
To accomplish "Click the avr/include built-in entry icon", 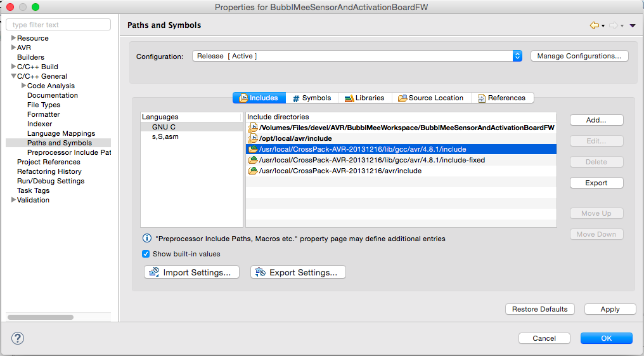I will pyautogui.click(x=252, y=171).
